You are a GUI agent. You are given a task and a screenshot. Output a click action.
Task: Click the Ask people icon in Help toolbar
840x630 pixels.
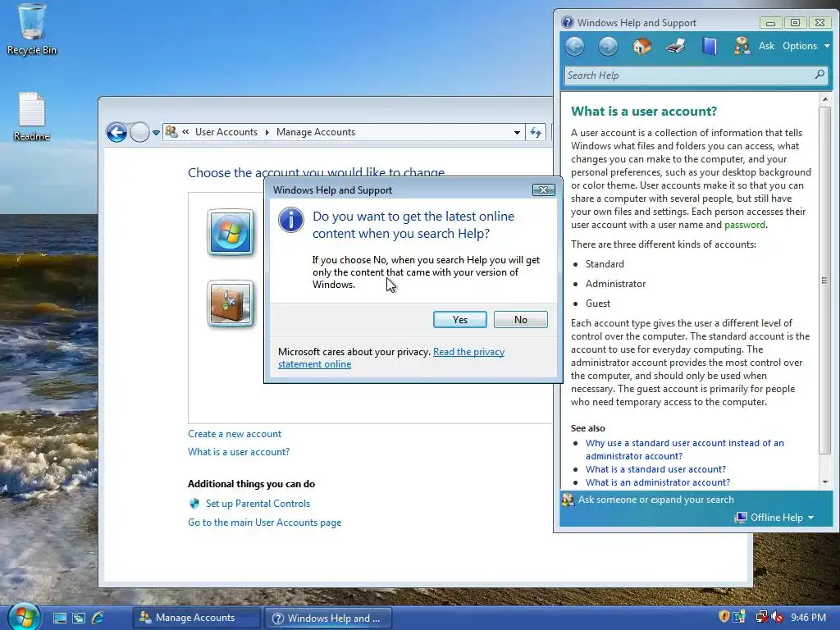click(x=742, y=46)
